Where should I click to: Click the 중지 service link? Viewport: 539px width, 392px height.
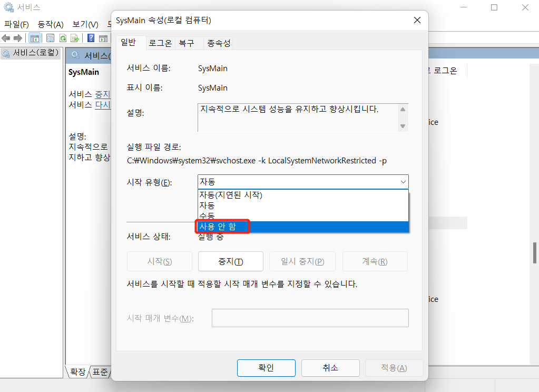[x=103, y=94]
